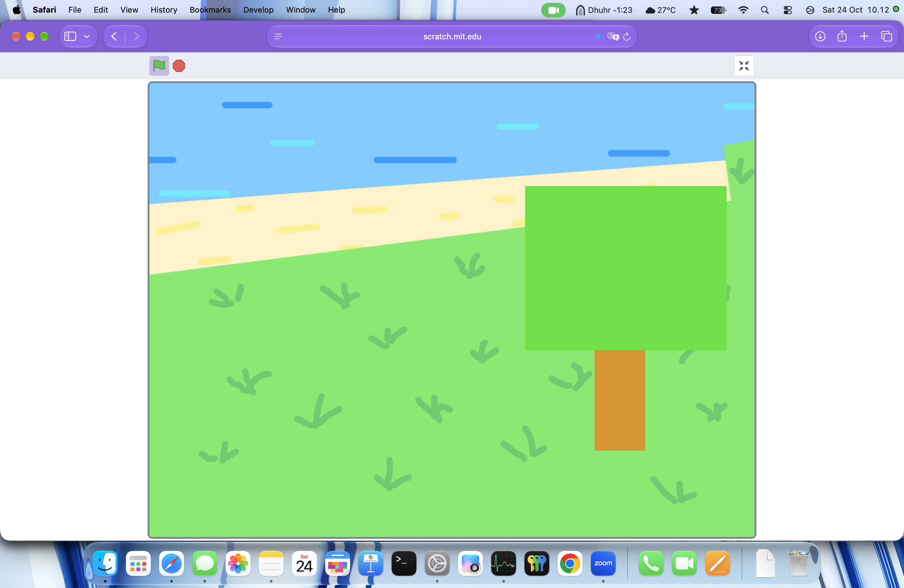Image resolution: width=904 pixels, height=588 pixels.
Task: Open the Apple menu
Action: 17,10
